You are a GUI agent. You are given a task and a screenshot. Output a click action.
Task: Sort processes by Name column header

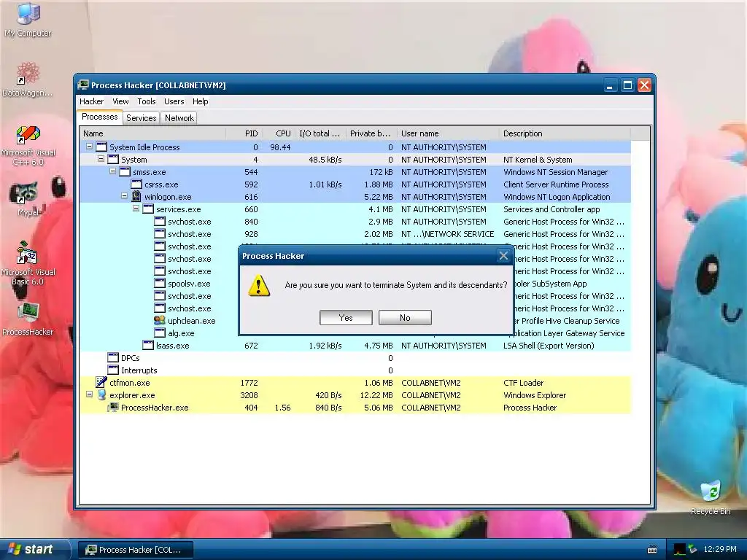152,134
